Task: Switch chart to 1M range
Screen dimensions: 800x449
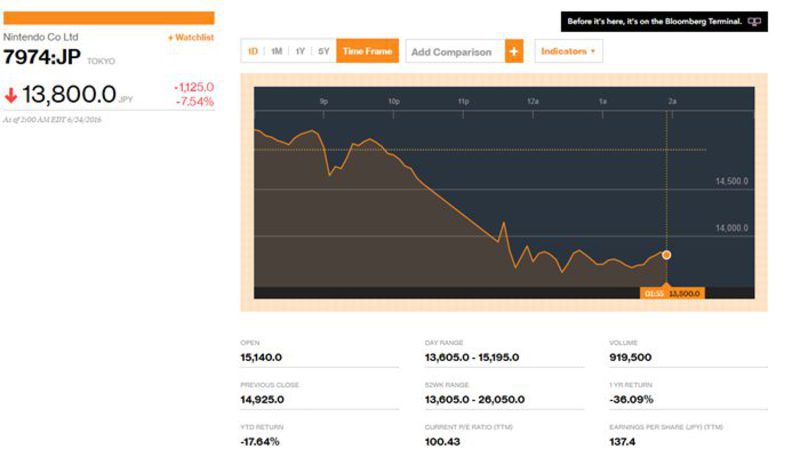Action: pos(276,51)
